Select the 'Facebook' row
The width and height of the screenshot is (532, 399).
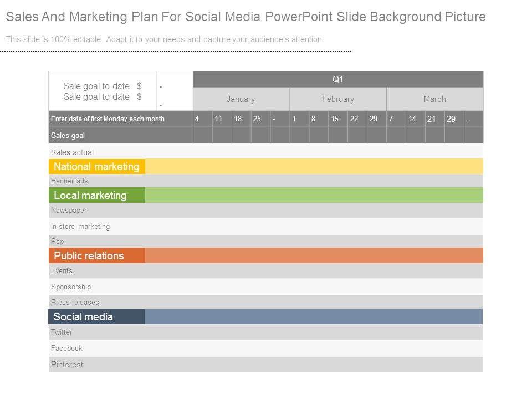(266, 348)
